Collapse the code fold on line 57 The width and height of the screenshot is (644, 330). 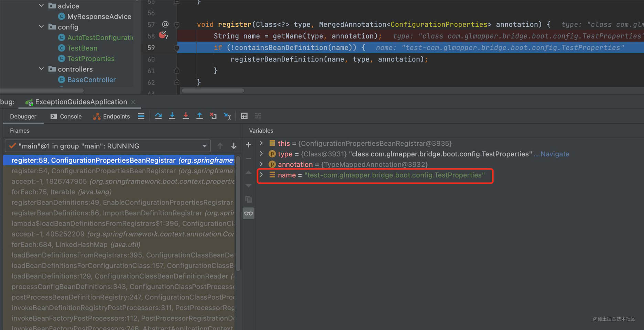point(177,24)
